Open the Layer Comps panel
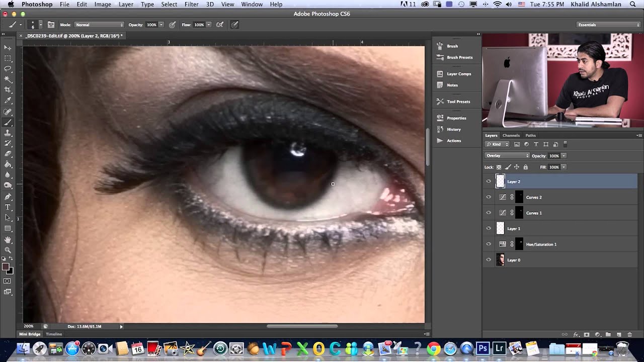The width and height of the screenshot is (644, 362). (x=454, y=74)
